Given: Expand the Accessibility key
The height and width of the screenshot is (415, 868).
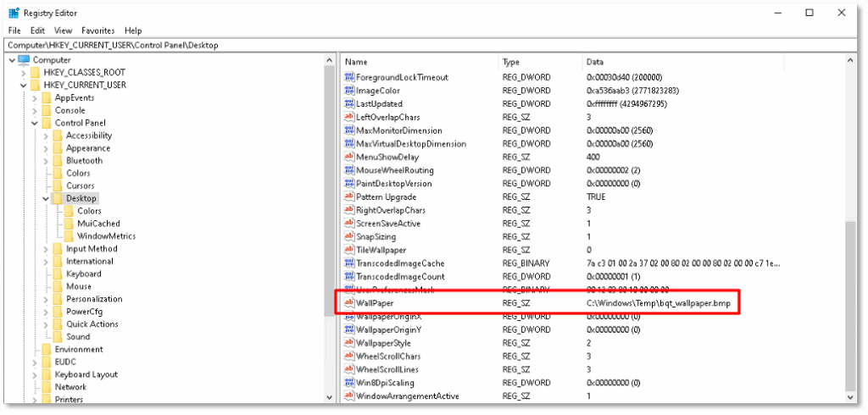Looking at the screenshot, I should pyautogui.click(x=46, y=136).
